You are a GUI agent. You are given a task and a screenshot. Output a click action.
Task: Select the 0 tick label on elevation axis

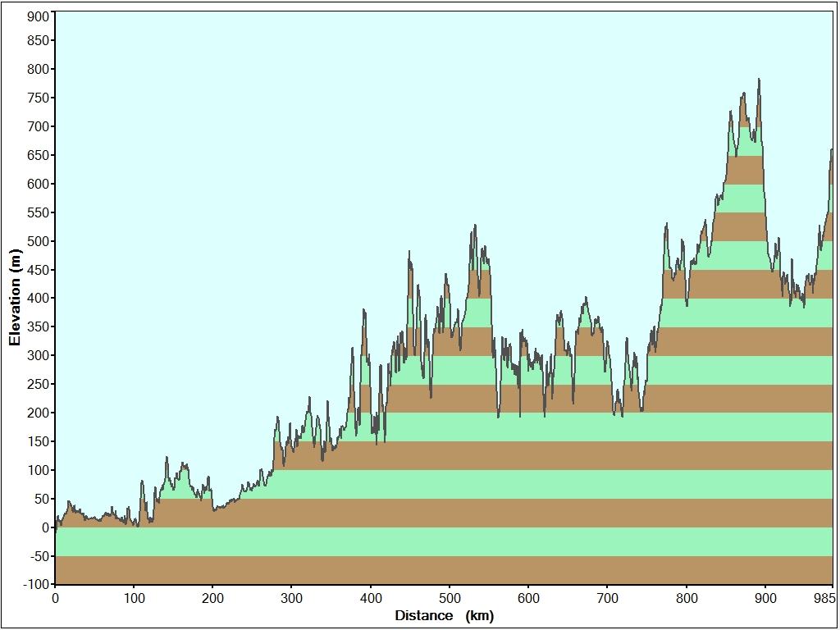click(46, 527)
